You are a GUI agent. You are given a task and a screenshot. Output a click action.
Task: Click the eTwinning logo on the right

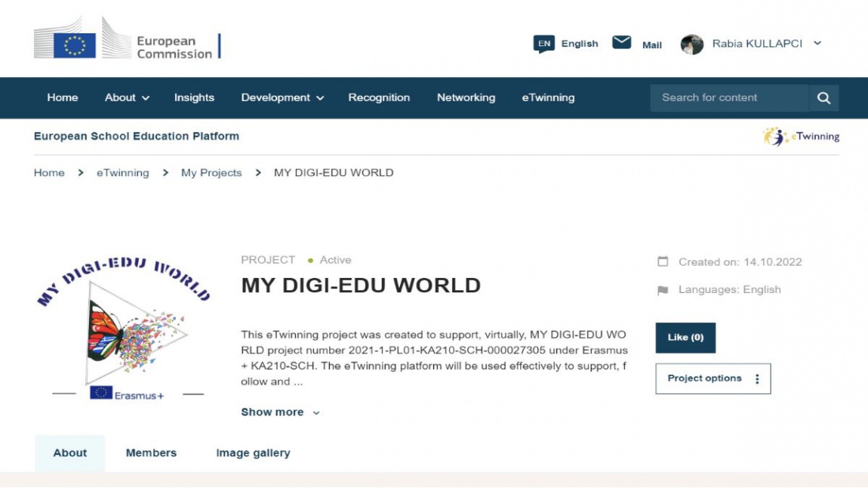pos(801,137)
